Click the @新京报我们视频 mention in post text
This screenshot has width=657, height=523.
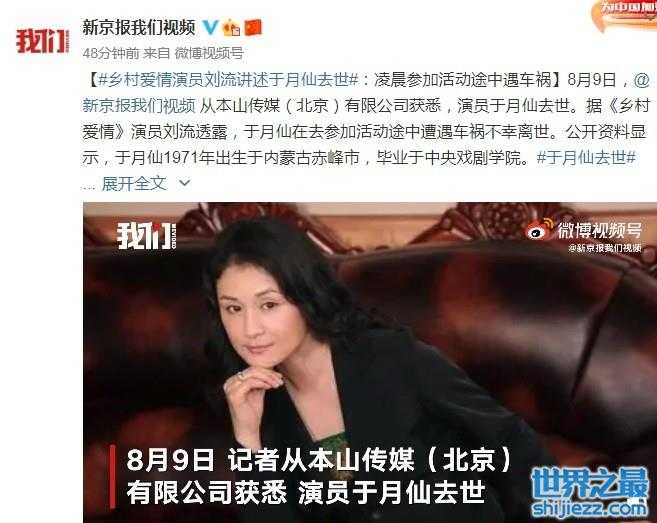[x=139, y=105]
